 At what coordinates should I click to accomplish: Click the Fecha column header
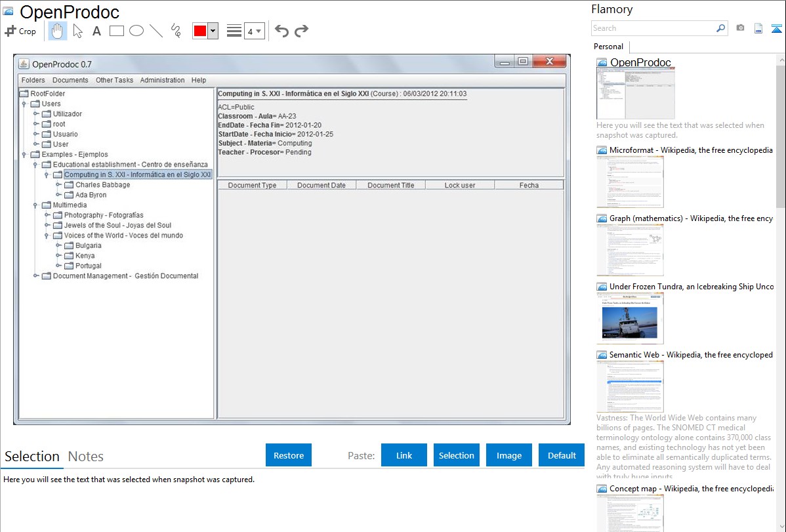tap(529, 185)
